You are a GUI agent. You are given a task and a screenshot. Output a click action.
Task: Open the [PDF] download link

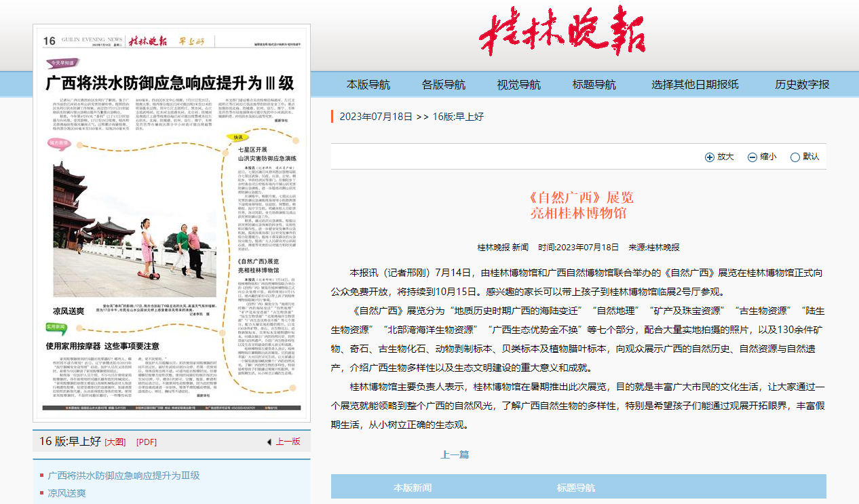click(147, 442)
